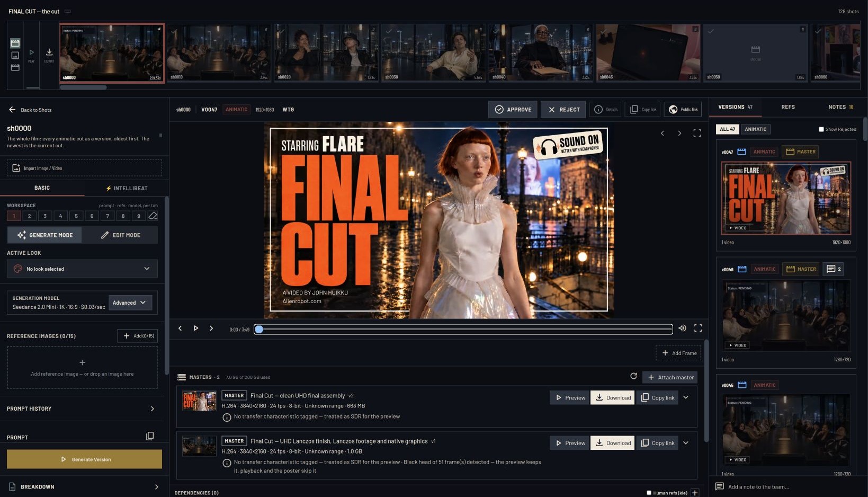Click the plus icon beside Human refs
868x497 pixels.
point(695,493)
